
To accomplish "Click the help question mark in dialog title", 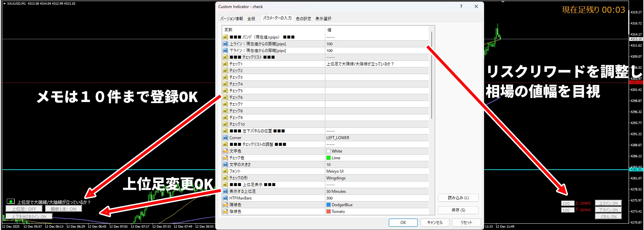I will click(x=461, y=6).
